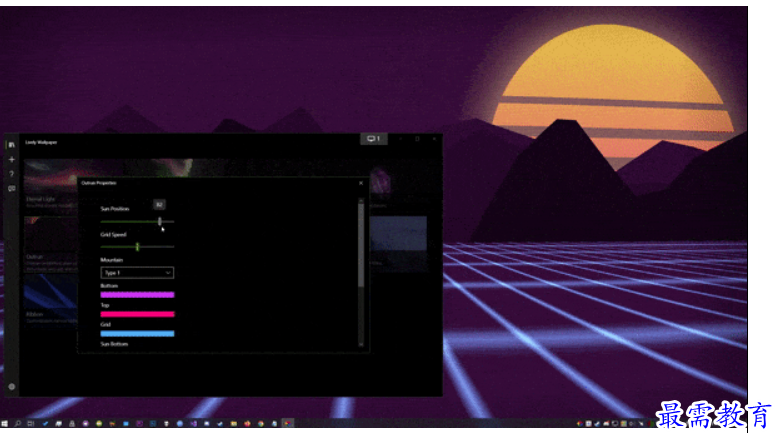This screenshot has height=447, width=780.
Task: Pick the Bottom magenta color swatch
Action: click(137, 295)
